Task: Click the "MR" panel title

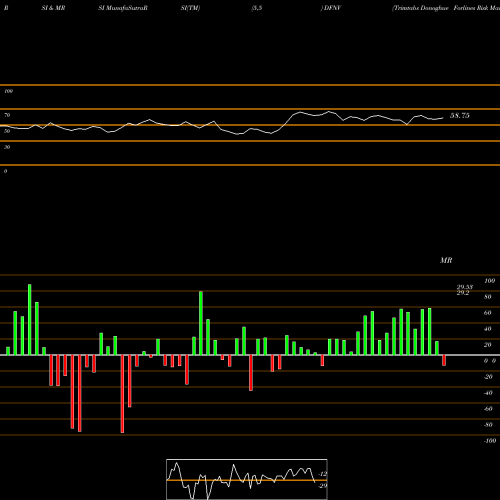Action: click(446, 260)
